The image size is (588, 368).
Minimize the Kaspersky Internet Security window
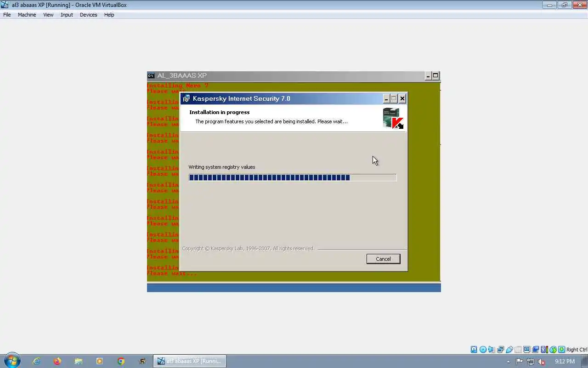(x=386, y=98)
